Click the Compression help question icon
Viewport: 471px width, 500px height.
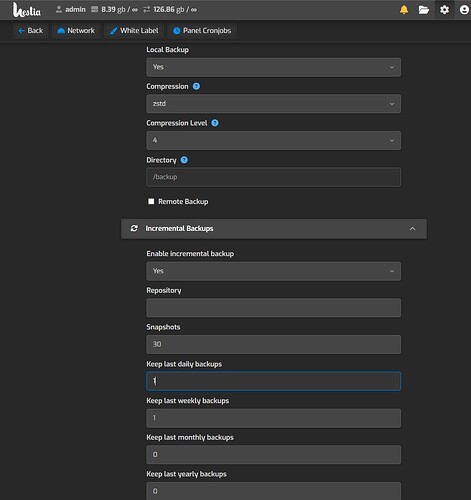[x=196, y=86]
